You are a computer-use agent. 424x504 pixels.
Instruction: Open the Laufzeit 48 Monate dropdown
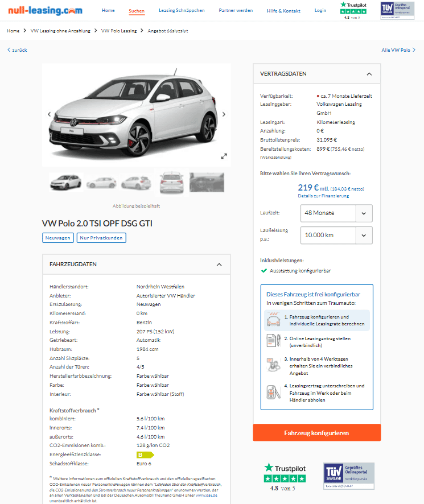pyautogui.click(x=336, y=213)
